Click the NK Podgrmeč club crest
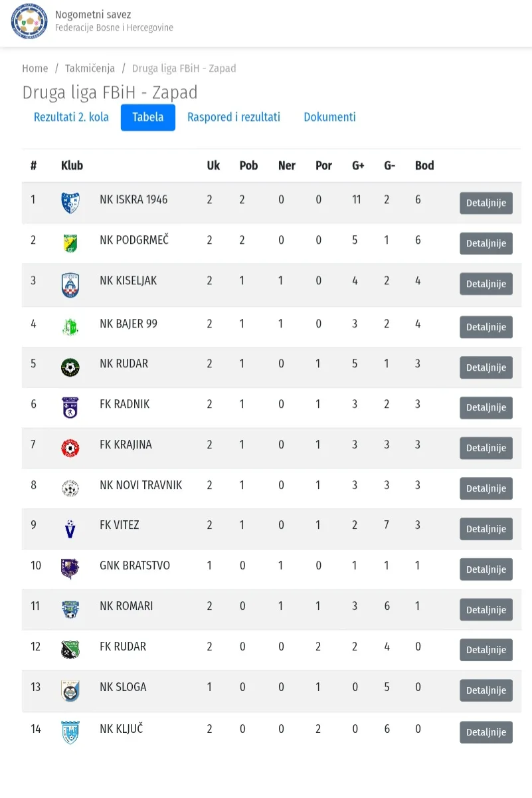The image size is (532, 798). (x=70, y=243)
